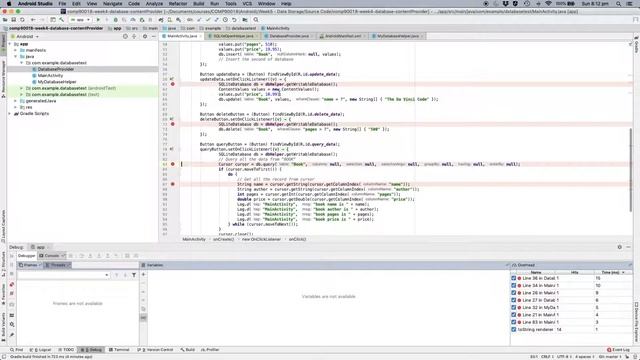Click the Debug app bug icon in toolbar
The image size is (640, 360).
[x=116, y=20]
